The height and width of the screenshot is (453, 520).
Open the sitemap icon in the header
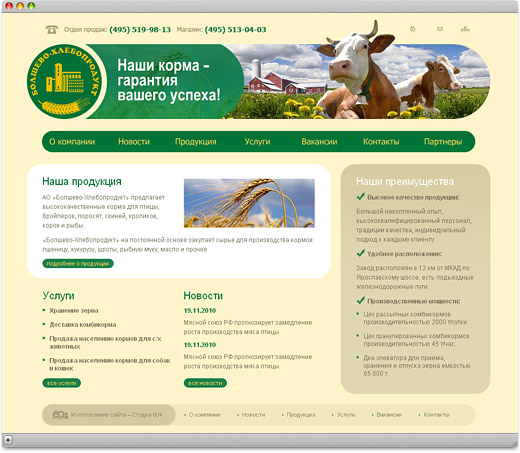(x=465, y=29)
